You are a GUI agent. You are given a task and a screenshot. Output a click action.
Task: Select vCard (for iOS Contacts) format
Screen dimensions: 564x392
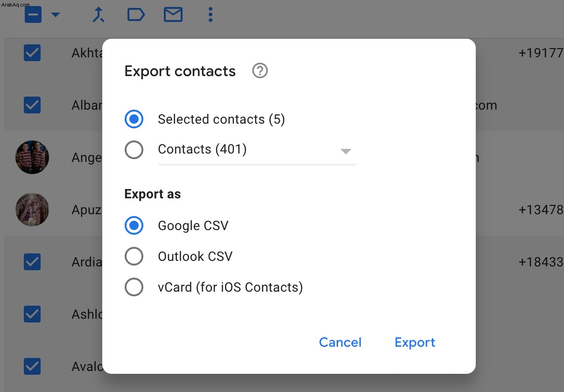coord(134,287)
